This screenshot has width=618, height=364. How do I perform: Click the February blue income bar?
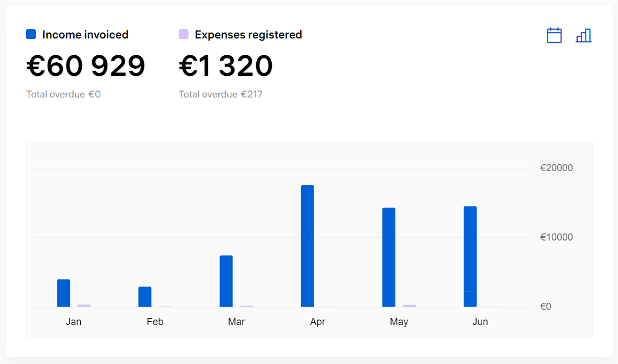[x=145, y=297]
